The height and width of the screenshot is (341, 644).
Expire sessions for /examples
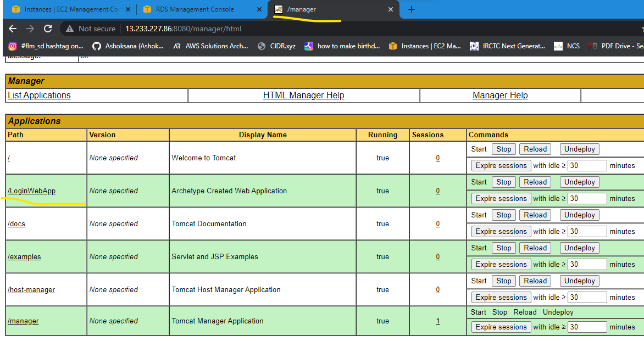coord(501,265)
